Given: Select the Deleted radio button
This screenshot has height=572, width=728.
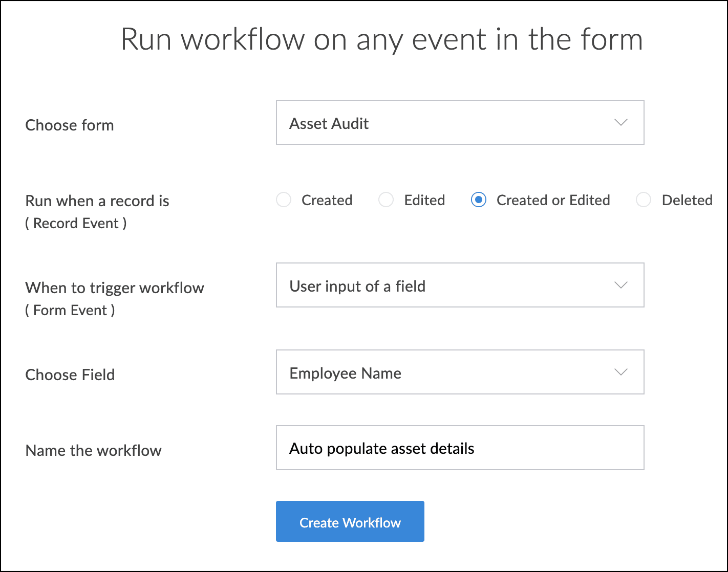Looking at the screenshot, I should click(x=644, y=200).
